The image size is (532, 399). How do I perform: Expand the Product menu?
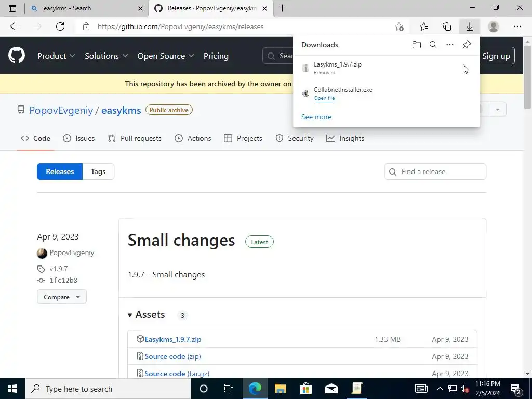point(56,56)
